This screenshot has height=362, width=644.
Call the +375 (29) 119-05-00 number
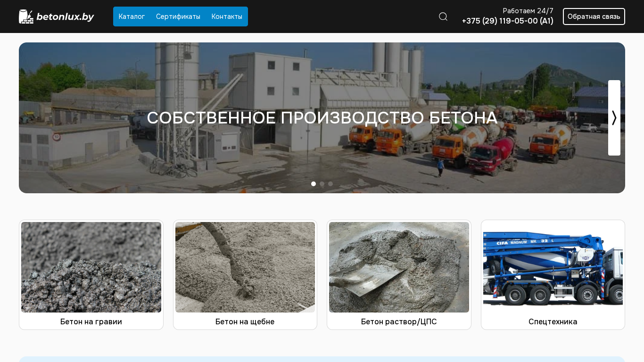tap(508, 21)
